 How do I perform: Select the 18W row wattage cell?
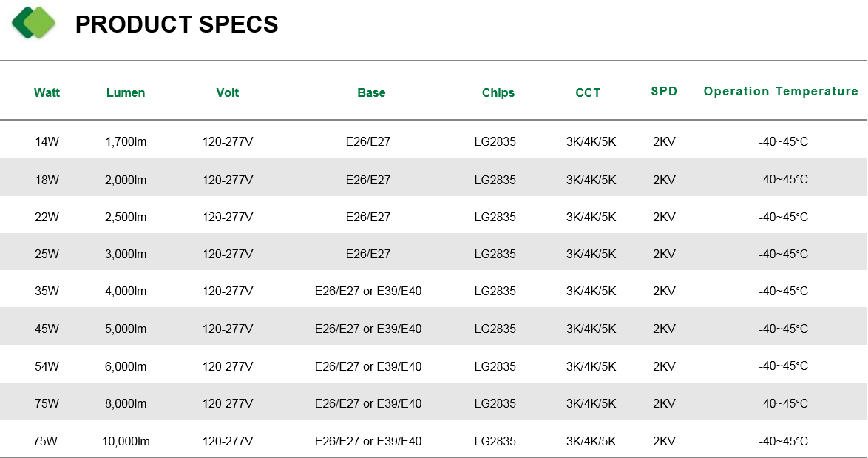point(47,180)
